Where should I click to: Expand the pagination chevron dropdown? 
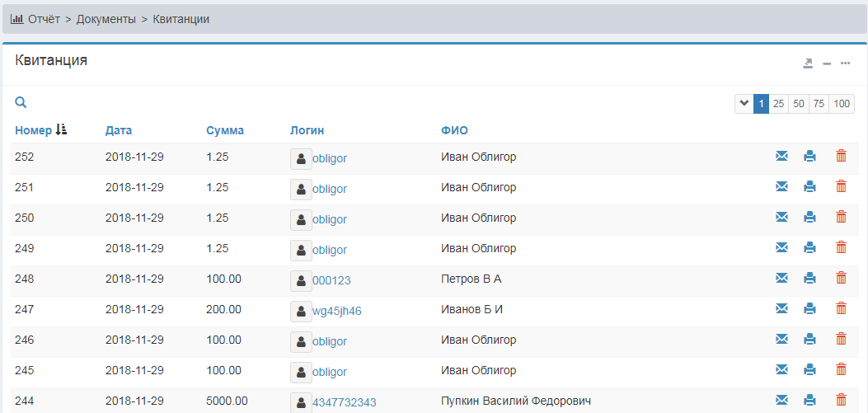tap(744, 104)
